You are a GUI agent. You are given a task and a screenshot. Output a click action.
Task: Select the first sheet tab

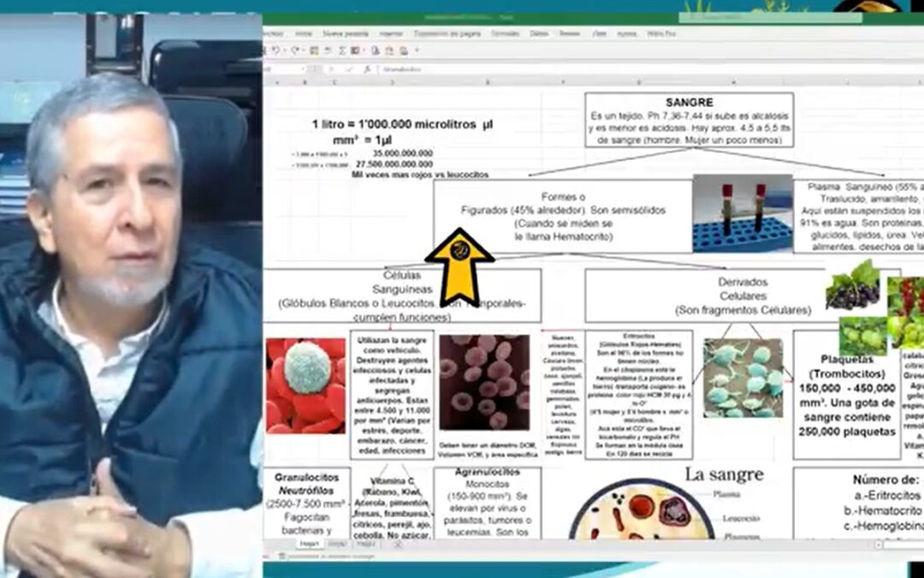[310, 544]
